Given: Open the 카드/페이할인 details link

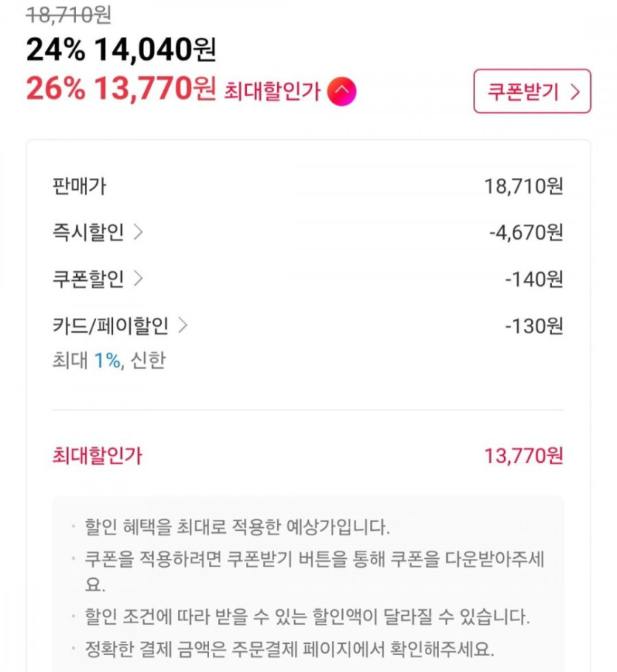Looking at the screenshot, I should coord(111,325).
